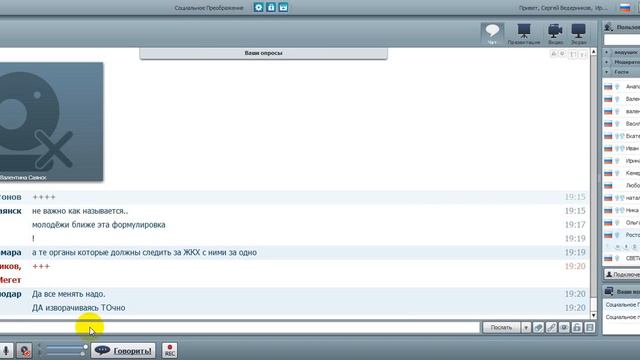Screen dimensions: 640x360
Task: Select the Russian flag language icon in the header
Action: point(625,8)
